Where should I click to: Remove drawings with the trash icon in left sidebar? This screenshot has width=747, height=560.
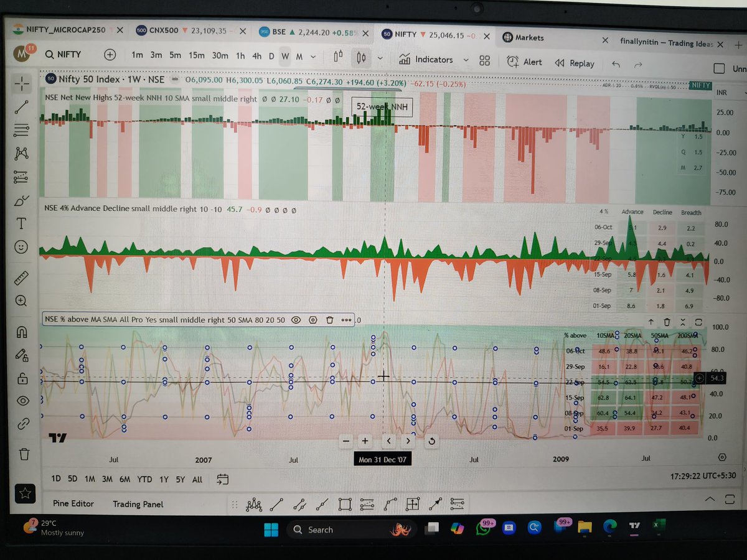point(24,454)
